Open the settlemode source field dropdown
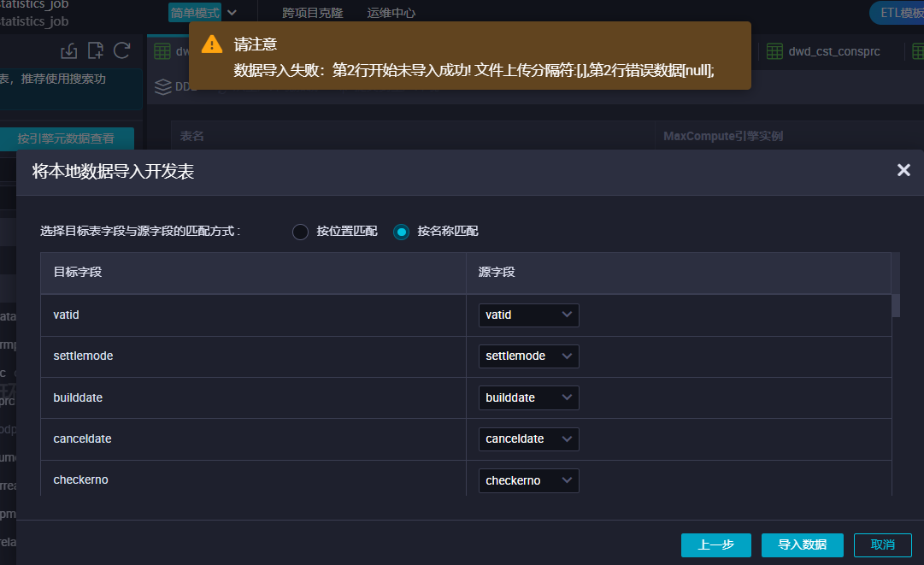Screen dimensions: 924x565 point(528,356)
